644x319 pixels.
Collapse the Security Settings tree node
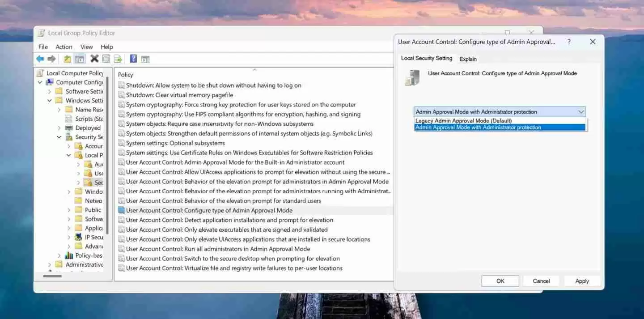59,136
